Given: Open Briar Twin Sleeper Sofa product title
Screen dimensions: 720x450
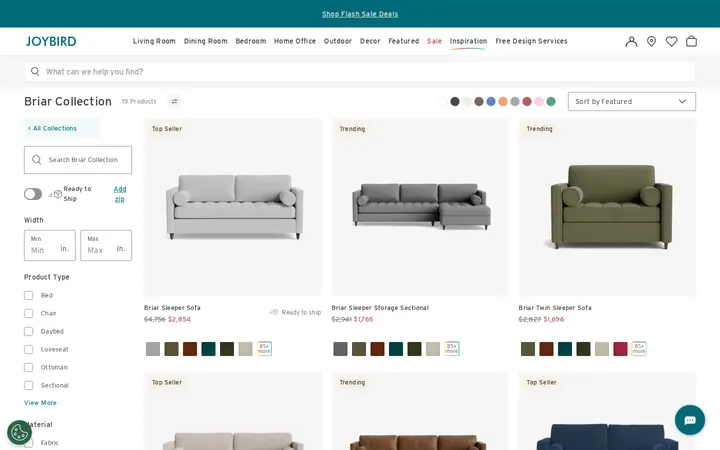Looking at the screenshot, I should [555, 308].
